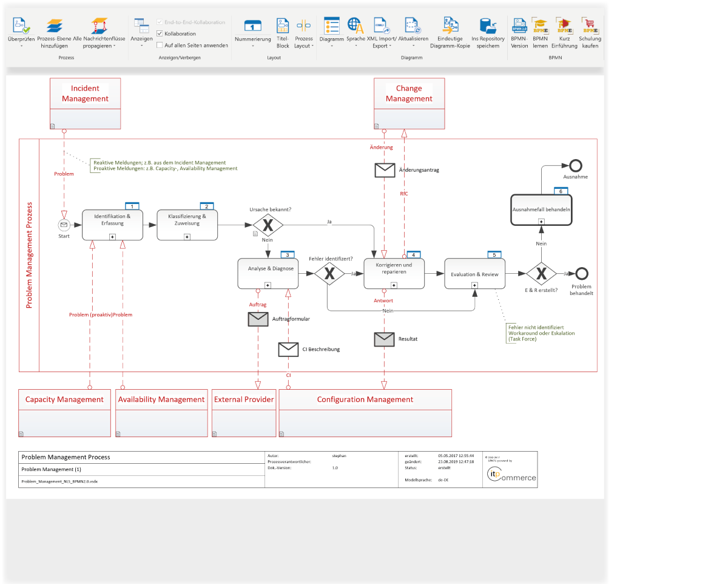Expand the Korrigieren und reparieren plus marker
The image size is (728, 584).
point(394,285)
